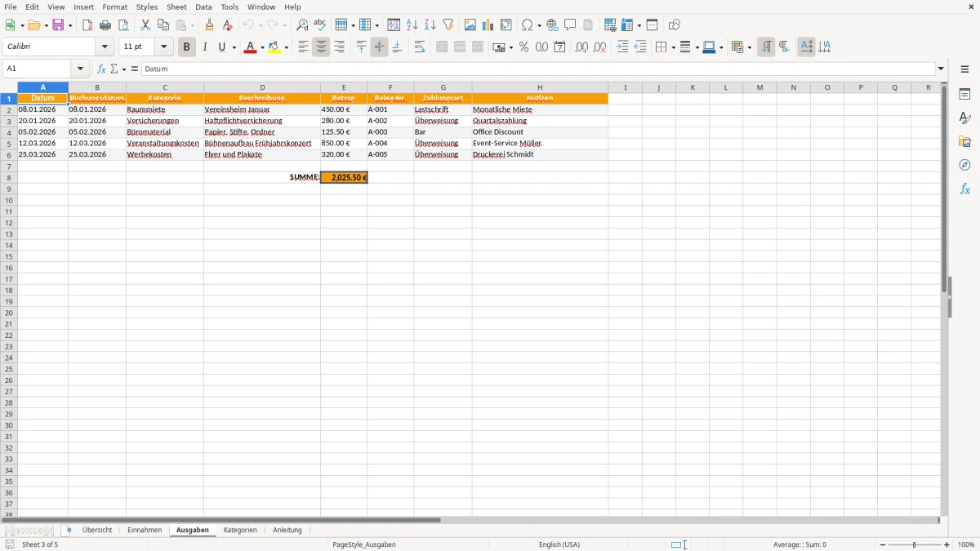Insert a pivot table

click(x=506, y=25)
